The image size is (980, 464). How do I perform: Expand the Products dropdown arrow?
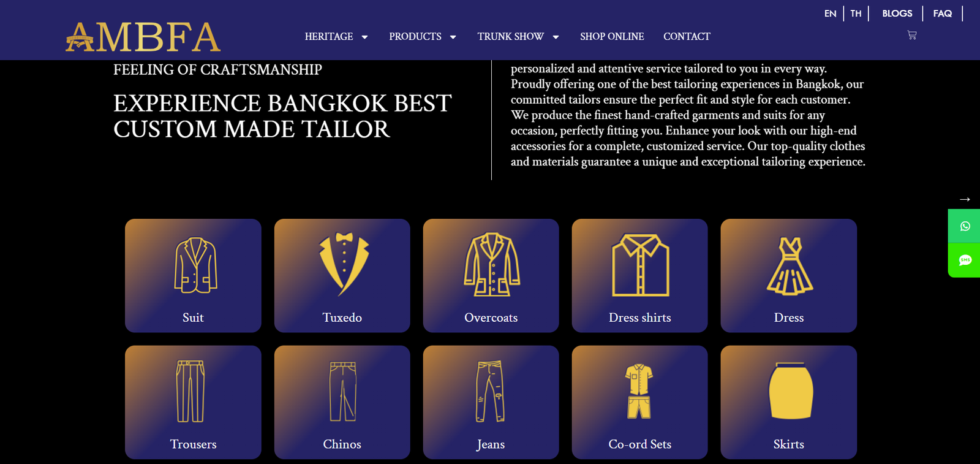[453, 37]
